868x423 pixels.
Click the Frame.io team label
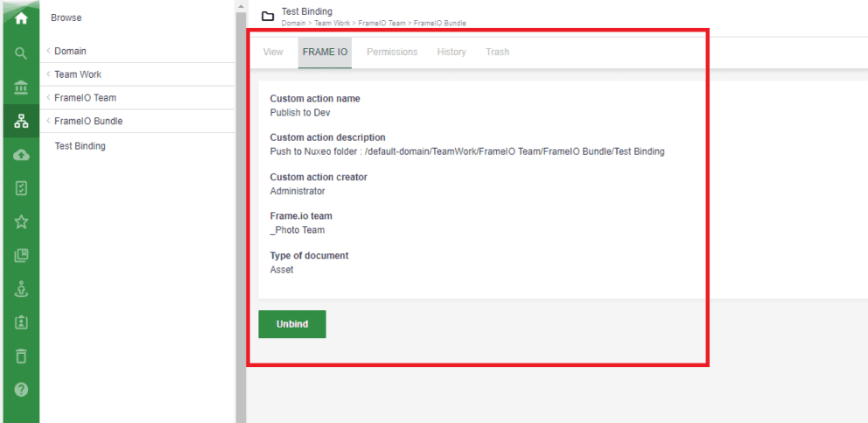(301, 216)
